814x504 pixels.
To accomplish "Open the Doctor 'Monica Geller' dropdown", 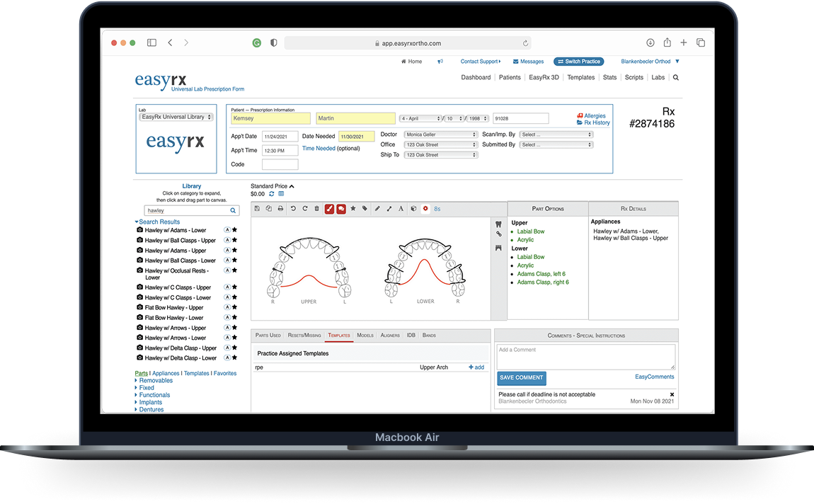I will click(x=441, y=134).
